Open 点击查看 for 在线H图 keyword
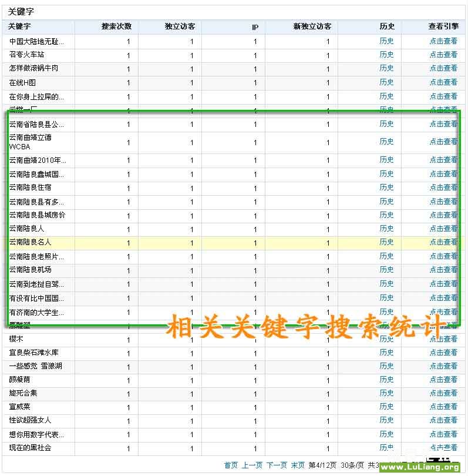The width and height of the screenshot is (468, 476). click(443, 82)
